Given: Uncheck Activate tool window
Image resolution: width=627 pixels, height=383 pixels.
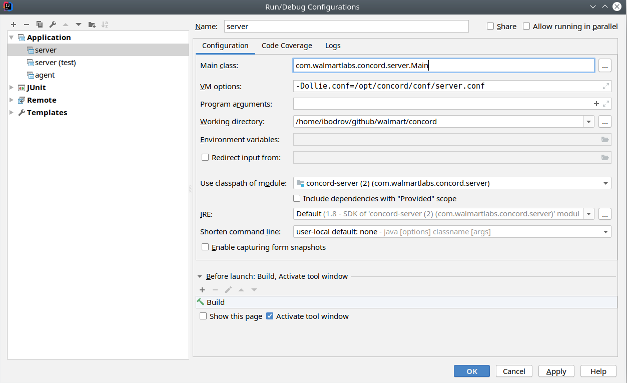Looking at the screenshot, I should pos(270,316).
